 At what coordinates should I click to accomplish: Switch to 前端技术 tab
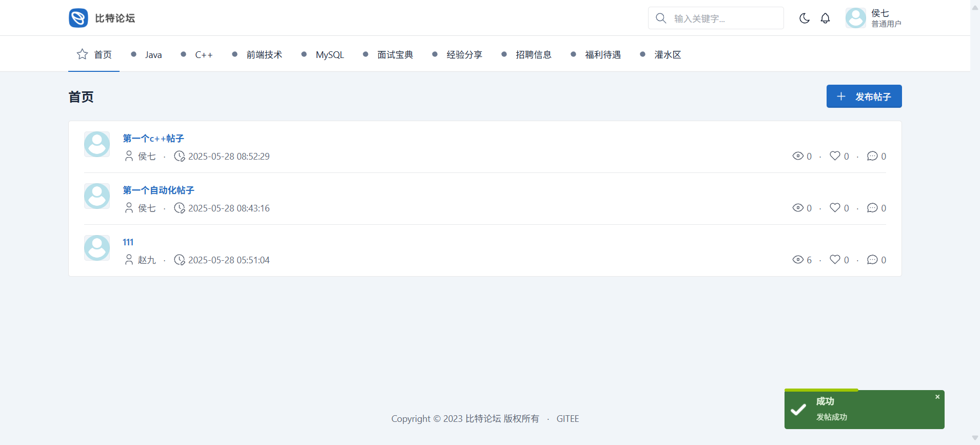click(257, 54)
